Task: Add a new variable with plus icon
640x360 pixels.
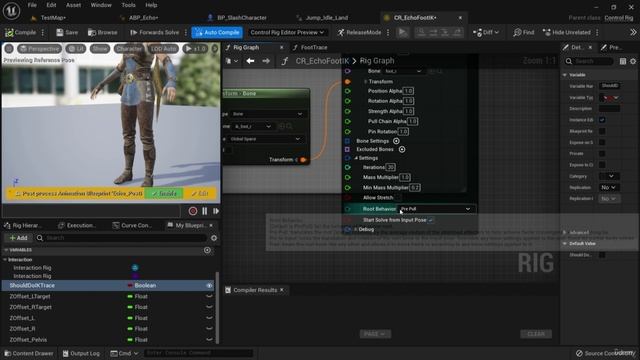Action: [x=207, y=250]
